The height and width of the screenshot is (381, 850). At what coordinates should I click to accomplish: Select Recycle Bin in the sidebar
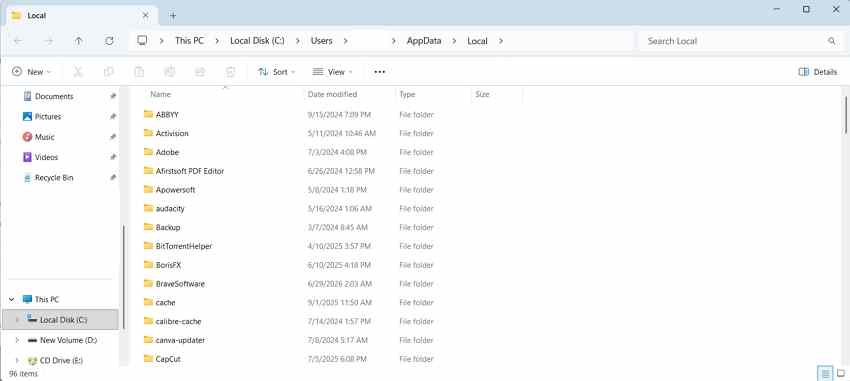click(x=54, y=178)
